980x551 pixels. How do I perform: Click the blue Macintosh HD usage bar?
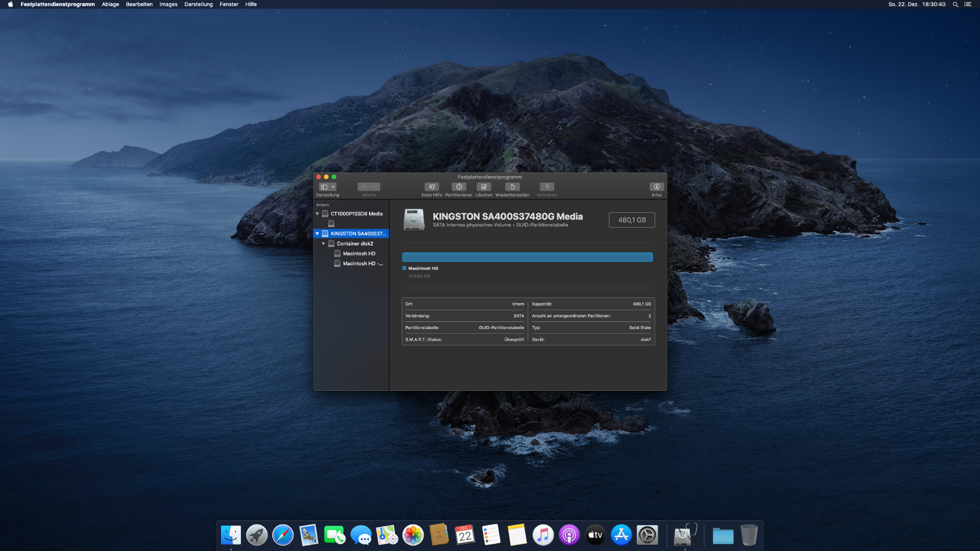(527, 257)
